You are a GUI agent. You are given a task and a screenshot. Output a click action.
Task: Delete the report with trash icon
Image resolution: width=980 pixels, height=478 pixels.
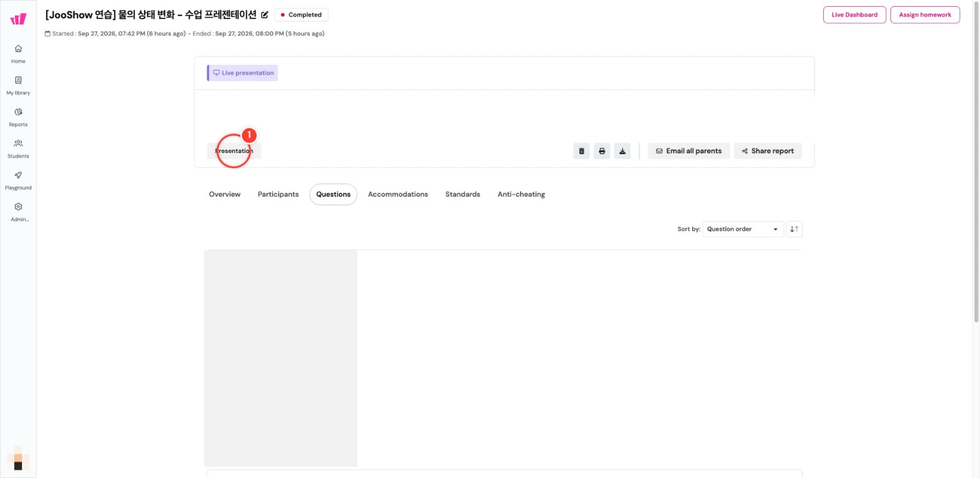pyautogui.click(x=582, y=151)
